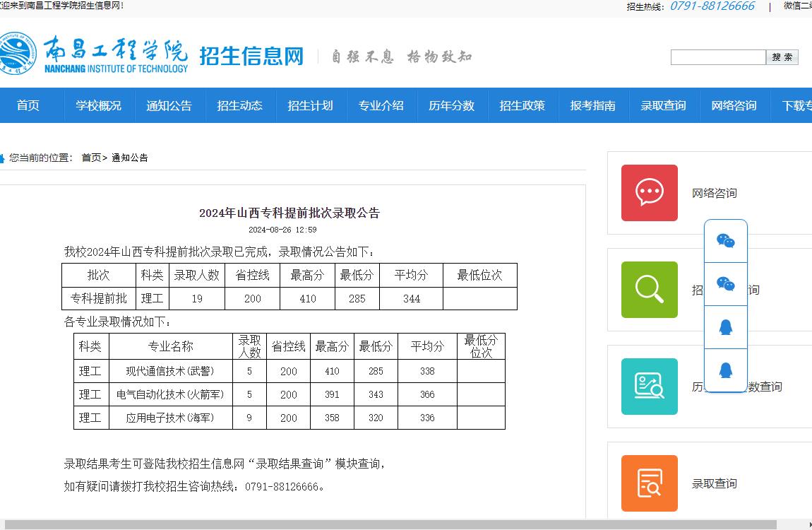Select 招生计划 in the navigation bar
Screen dimensions: 812x530
coord(310,105)
